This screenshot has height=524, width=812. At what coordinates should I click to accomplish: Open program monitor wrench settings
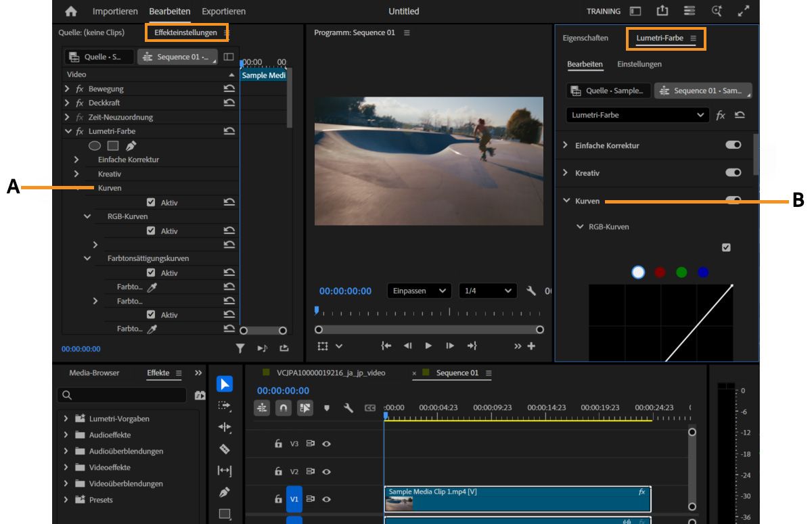coord(532,291)
